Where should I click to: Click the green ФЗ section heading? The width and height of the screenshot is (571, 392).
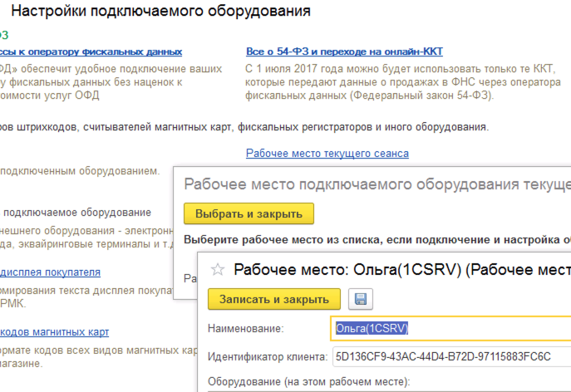4,35
